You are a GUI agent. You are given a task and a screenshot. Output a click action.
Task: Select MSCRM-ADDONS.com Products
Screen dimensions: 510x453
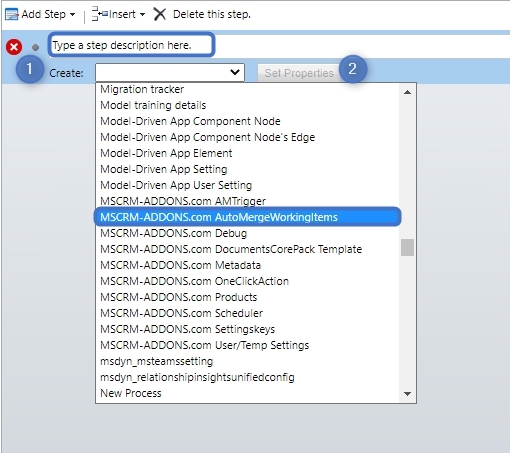click(x=247, y=297)
